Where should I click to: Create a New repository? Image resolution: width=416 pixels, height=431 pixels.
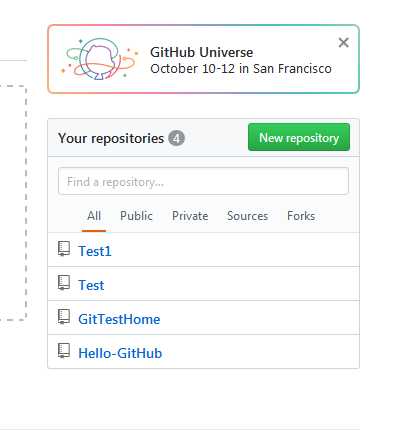coord(299,137)
